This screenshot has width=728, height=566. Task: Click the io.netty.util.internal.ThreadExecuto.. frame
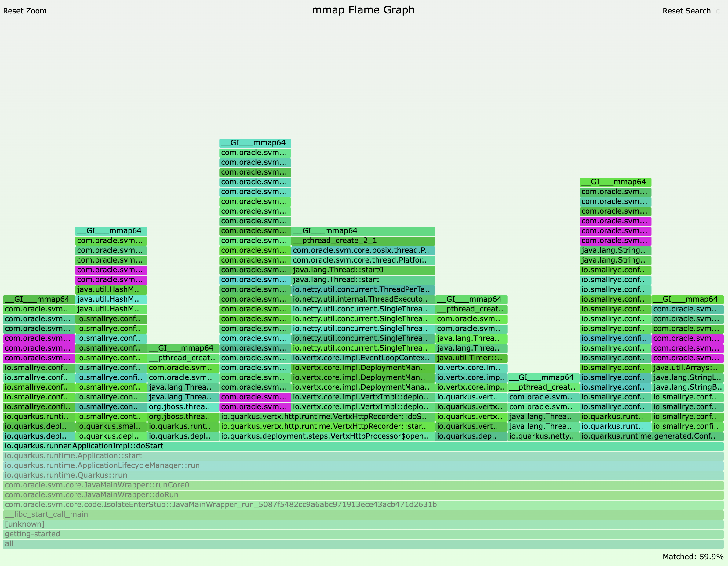363,300
